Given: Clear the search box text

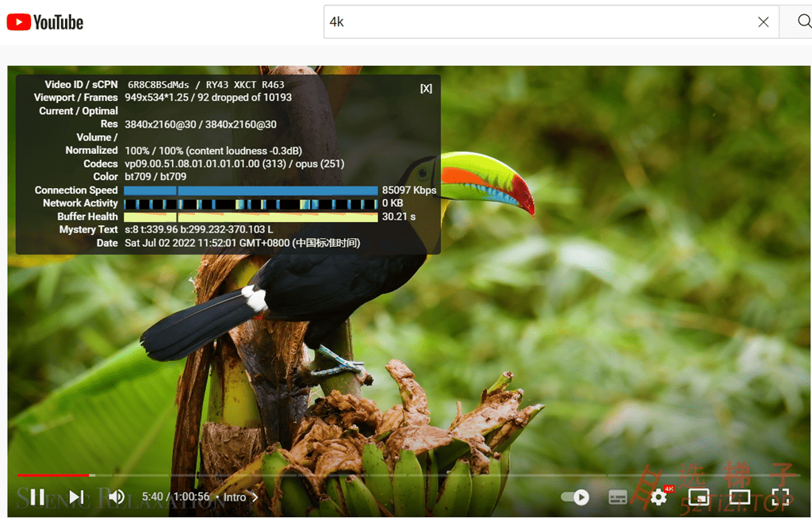Looking at the screenshot, I should 763,22.
